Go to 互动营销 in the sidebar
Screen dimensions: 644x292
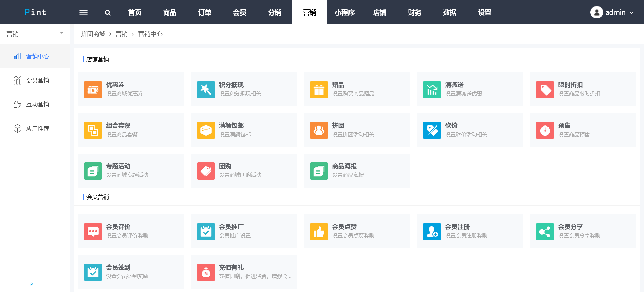[38, 104]
